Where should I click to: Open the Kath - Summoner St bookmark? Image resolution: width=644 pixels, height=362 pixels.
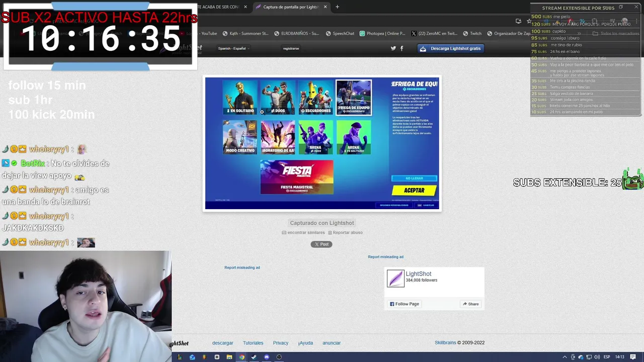tap(245, 34)
